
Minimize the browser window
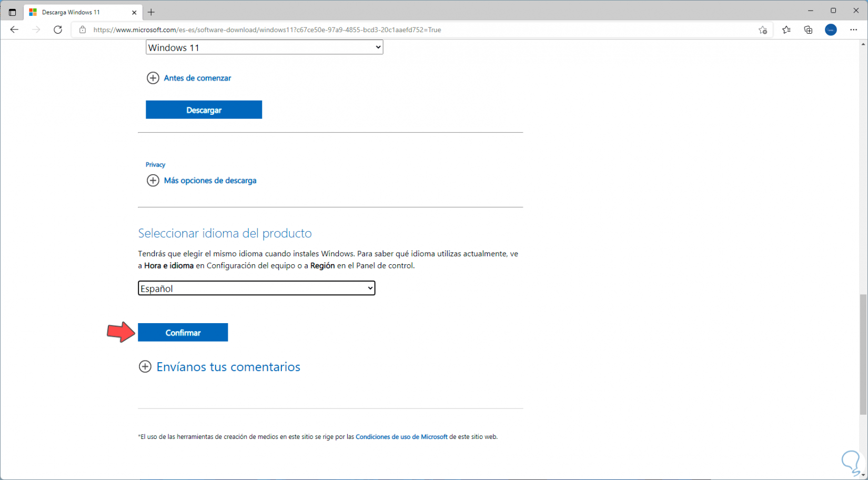coord(811,11)
